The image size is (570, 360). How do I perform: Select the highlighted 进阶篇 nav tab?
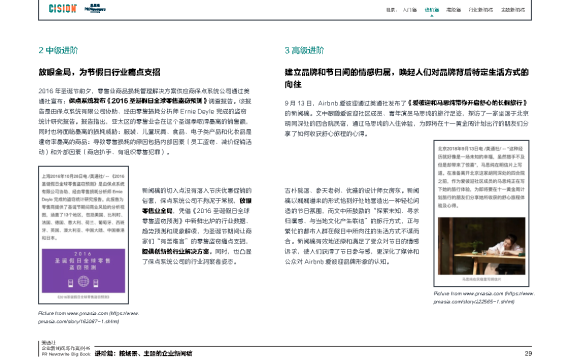432,10
